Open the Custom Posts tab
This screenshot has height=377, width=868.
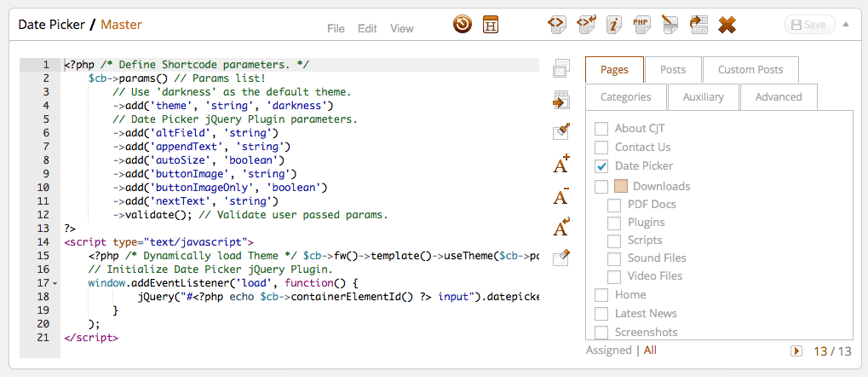pyautogui.click(x=750, y=69)
